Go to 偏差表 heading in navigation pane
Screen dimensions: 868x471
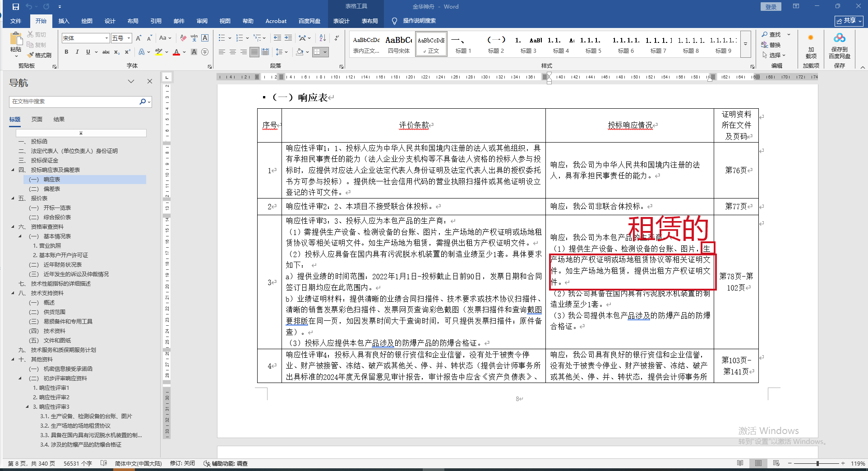52,189
